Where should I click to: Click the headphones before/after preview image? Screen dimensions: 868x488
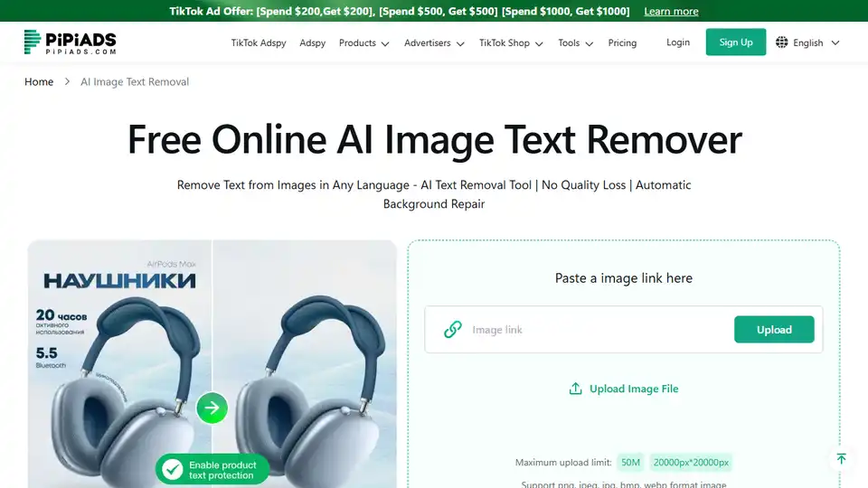click(x=212, y=364)
